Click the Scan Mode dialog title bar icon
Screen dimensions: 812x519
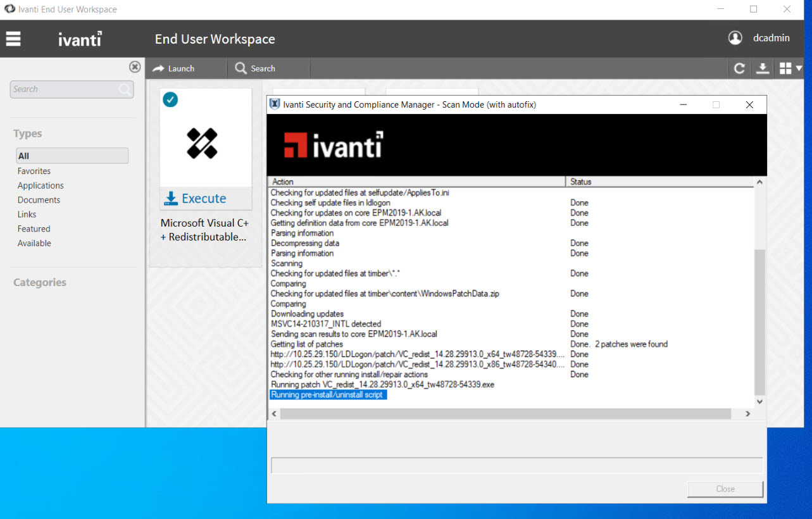click(x=273, y=104)
